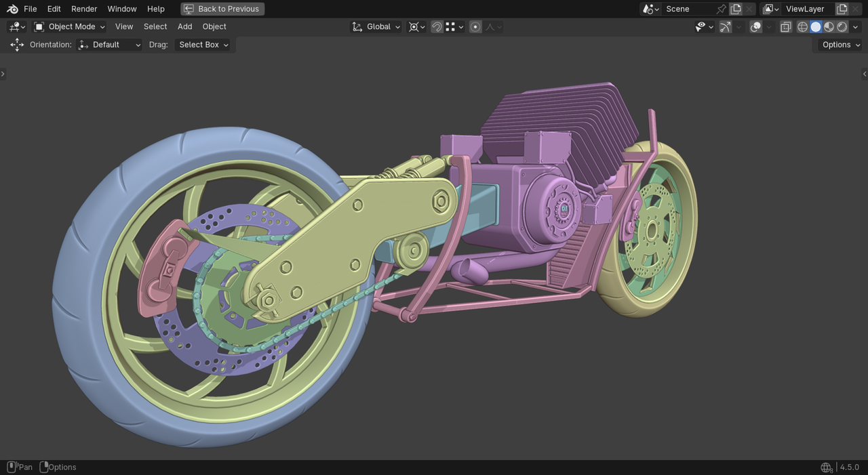Image resolution: width=868 pixels, height=475 pixels.
Task: Select rendered viewport shading mode
Action: pos(842,26)
